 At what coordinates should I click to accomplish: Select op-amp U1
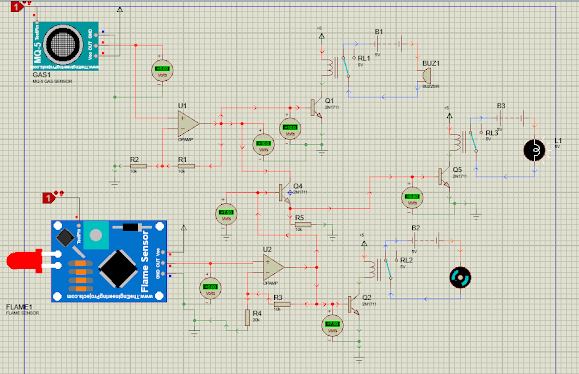click(188, 124)
